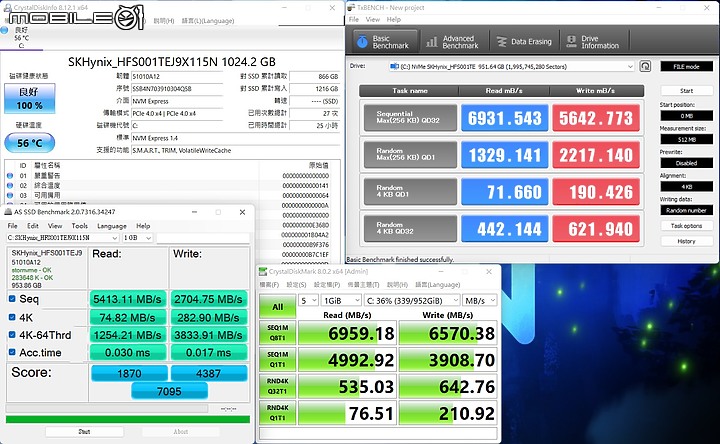Run All tests in CrystalDiskMark
Image resolution: width=720 pixels, height=444 pixels.
pyautogui.click(x=277, y=306)
